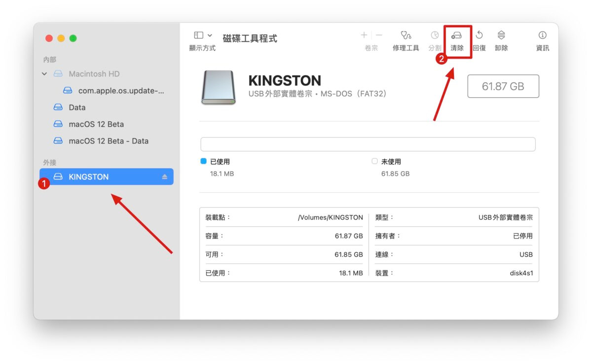Add a volume with plus icon
This screenshot has height=364, width=592.
364,35
